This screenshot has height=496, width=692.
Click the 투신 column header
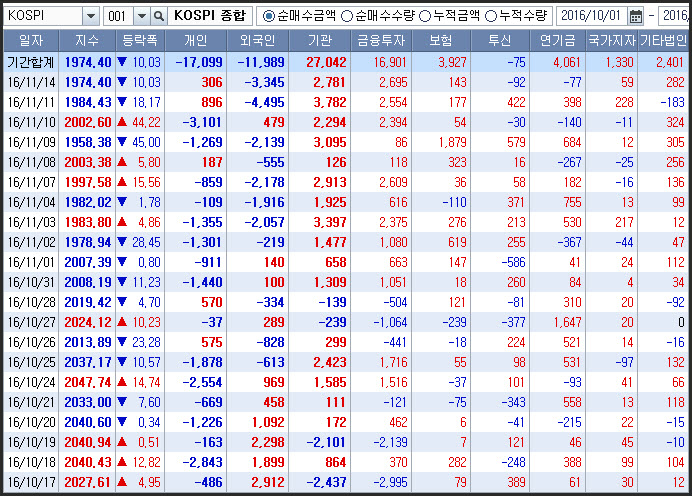pyautogui.click(x=500, y=41)
